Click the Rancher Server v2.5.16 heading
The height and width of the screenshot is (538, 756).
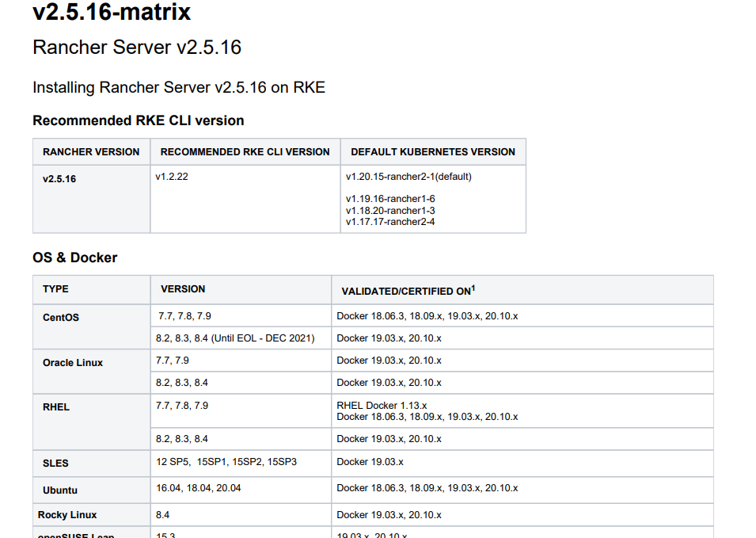pyautogui.click(x=137, y=48)
